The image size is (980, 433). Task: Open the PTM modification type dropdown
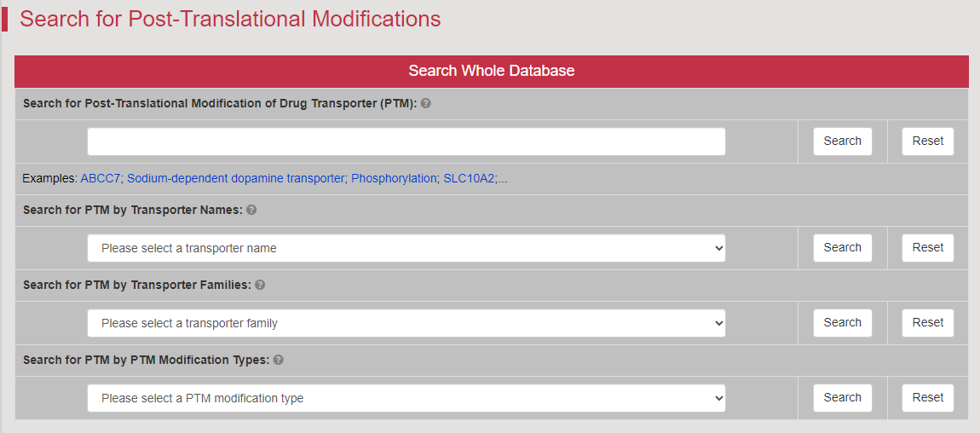coord(406,398)
